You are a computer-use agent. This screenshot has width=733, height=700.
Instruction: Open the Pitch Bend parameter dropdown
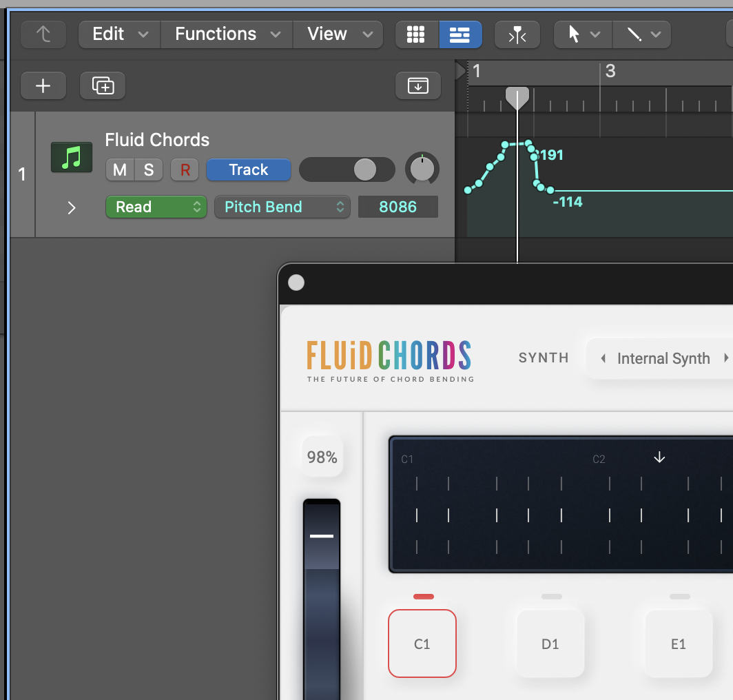tap(282, 207)
